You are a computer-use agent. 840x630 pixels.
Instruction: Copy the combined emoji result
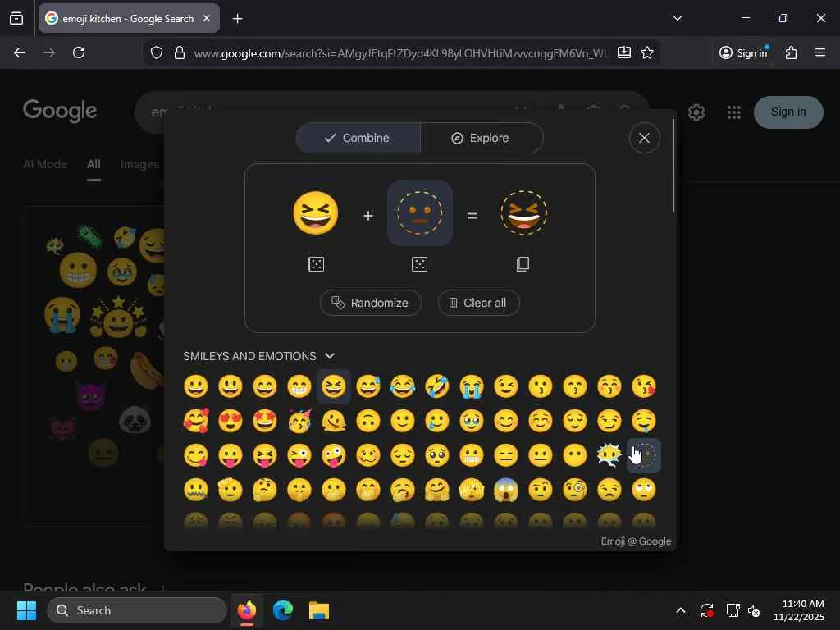click(x=523, y=263)
